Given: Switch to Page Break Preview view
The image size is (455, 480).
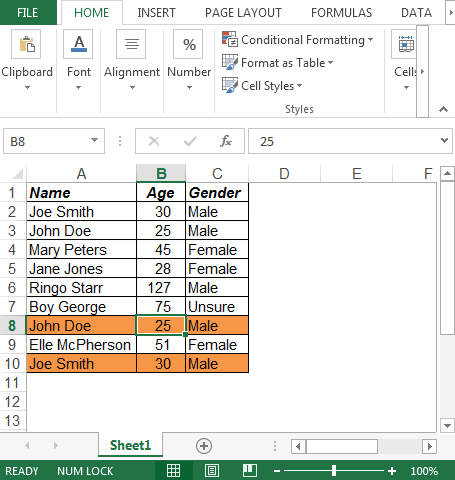Looking at the screenshot, I should pos(250,471).
